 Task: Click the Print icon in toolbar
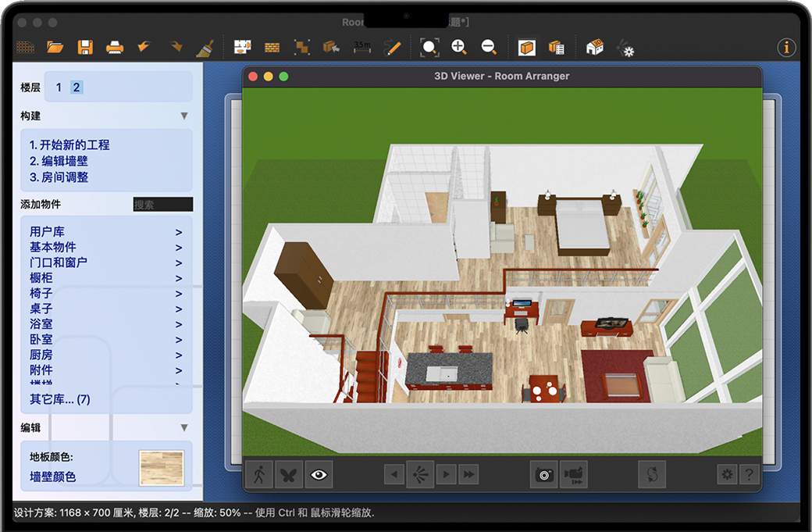[x=115, y=47]
